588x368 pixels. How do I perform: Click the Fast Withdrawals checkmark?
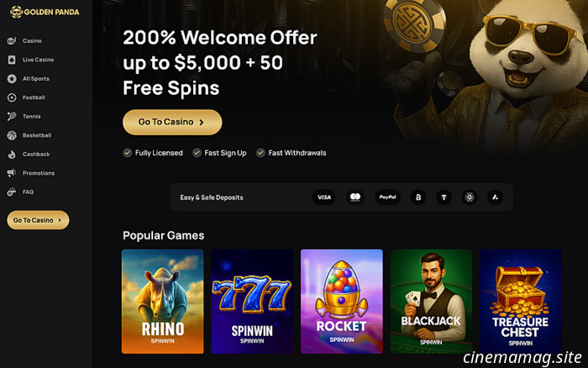click(x=260, y=153)
